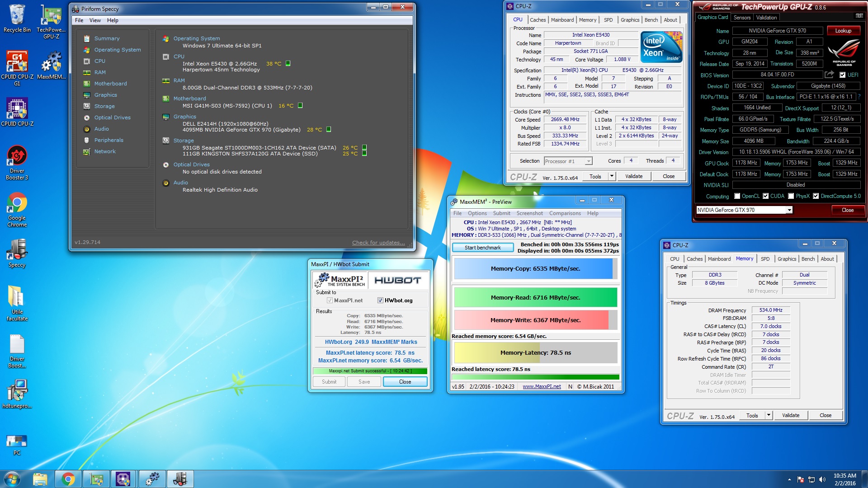
Task: Switch to SPD tab in CPU-Z Memory window
Action: [765, 259]
